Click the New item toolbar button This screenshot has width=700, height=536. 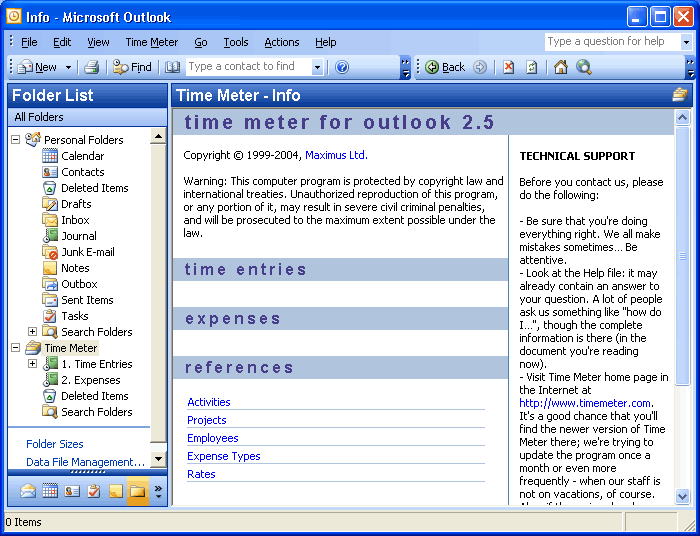(37, 67)
